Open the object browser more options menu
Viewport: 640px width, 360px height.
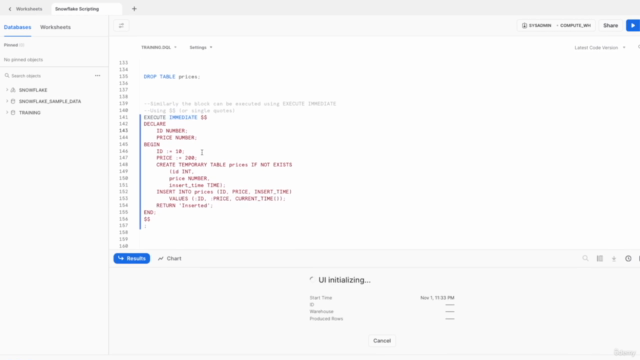coord(98,76)
